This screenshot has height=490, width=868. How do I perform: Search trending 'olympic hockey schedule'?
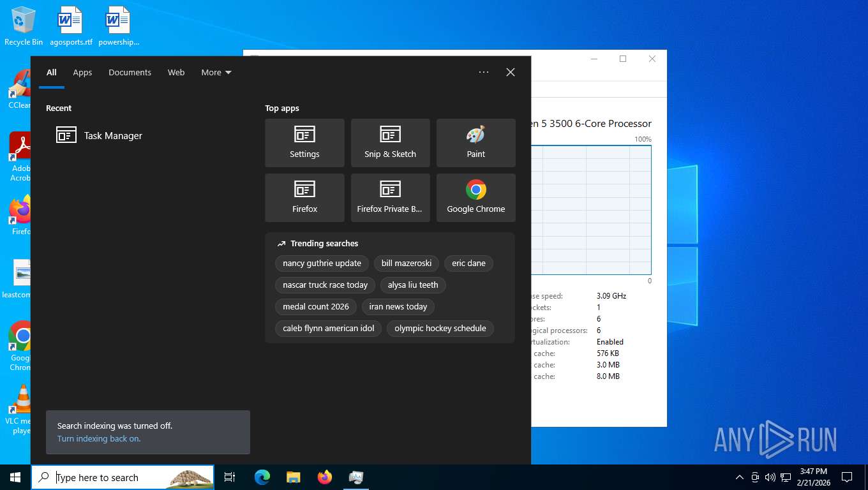[440, 328]
